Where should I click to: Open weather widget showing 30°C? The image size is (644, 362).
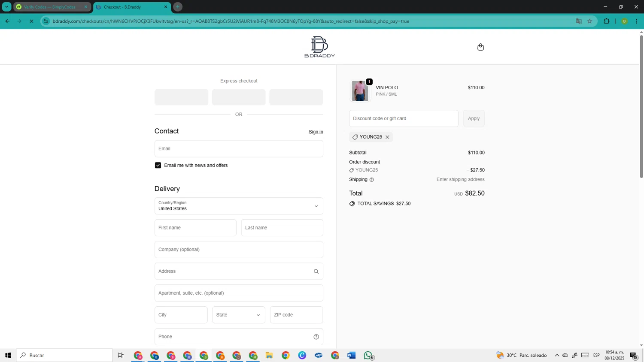coord(521,355)
